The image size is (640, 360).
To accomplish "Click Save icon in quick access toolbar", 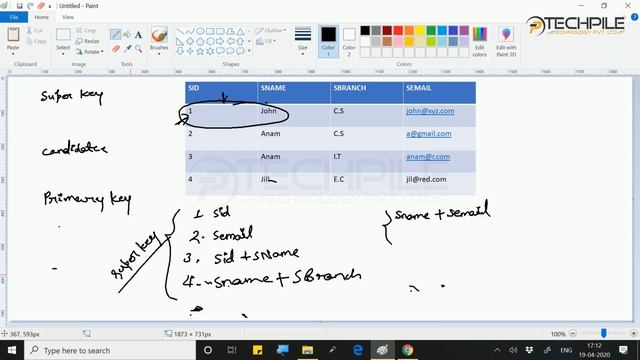I will (x=19, y=6).
